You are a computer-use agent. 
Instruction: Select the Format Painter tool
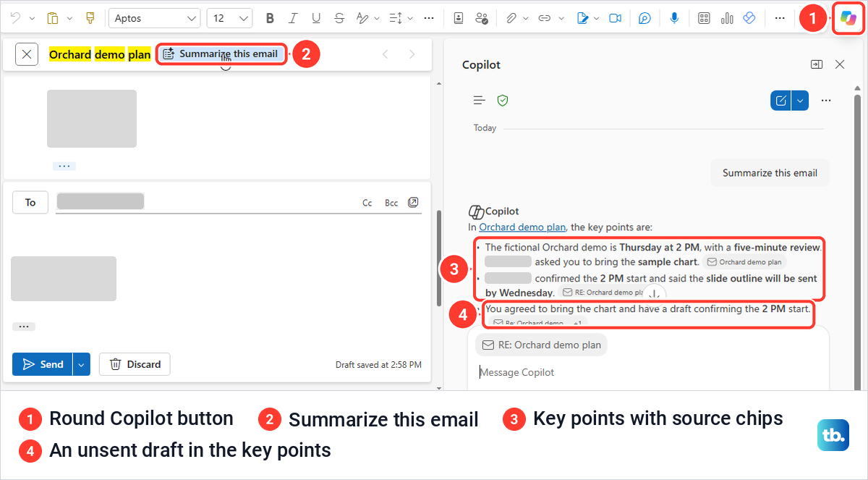point(90,18)
